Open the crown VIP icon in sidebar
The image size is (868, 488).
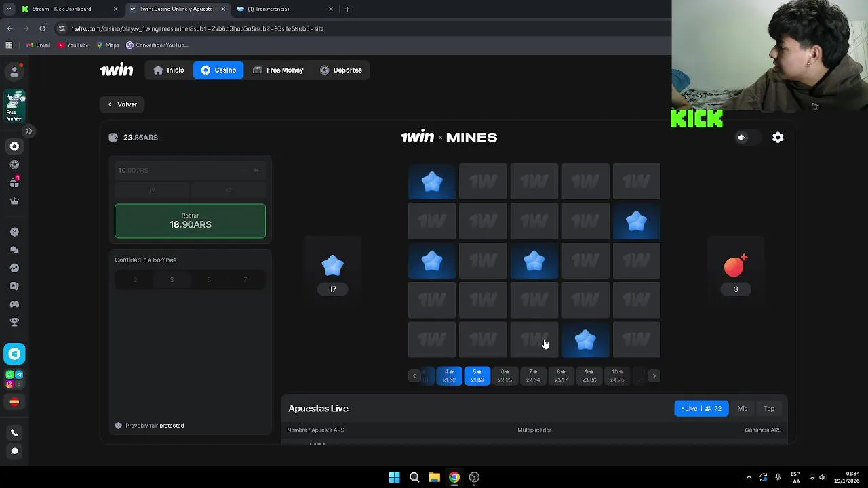tap(14, 201)
